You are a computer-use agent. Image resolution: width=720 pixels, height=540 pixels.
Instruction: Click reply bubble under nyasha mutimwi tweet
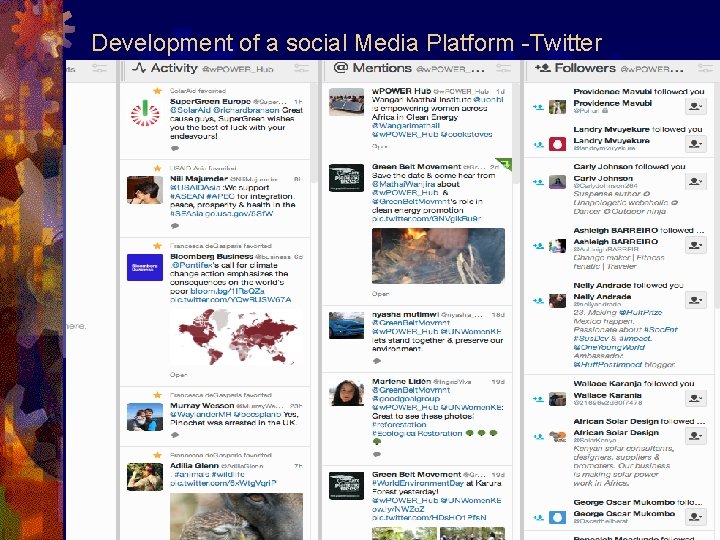pos(377,361)
